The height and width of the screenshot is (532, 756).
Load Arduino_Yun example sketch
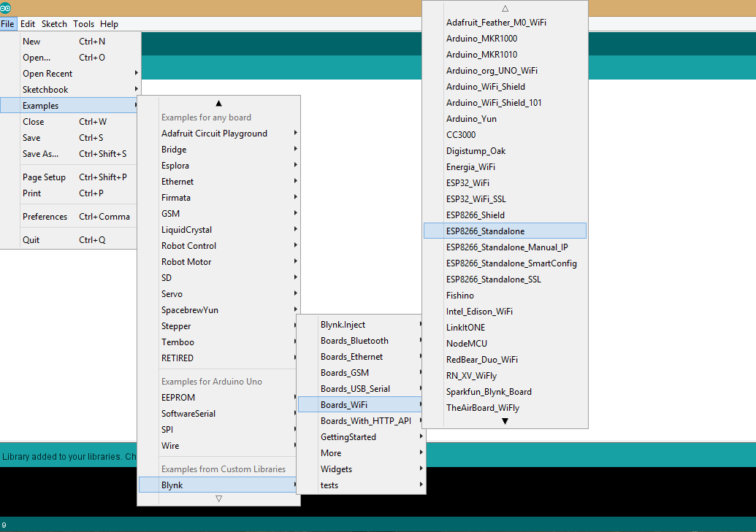[x=505, y=118]
